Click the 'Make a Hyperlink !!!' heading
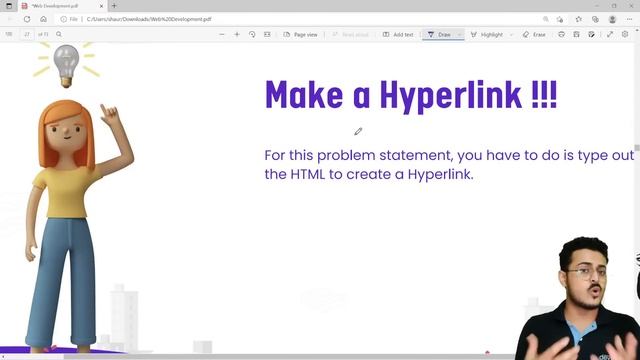 click(x=411, y=96)
